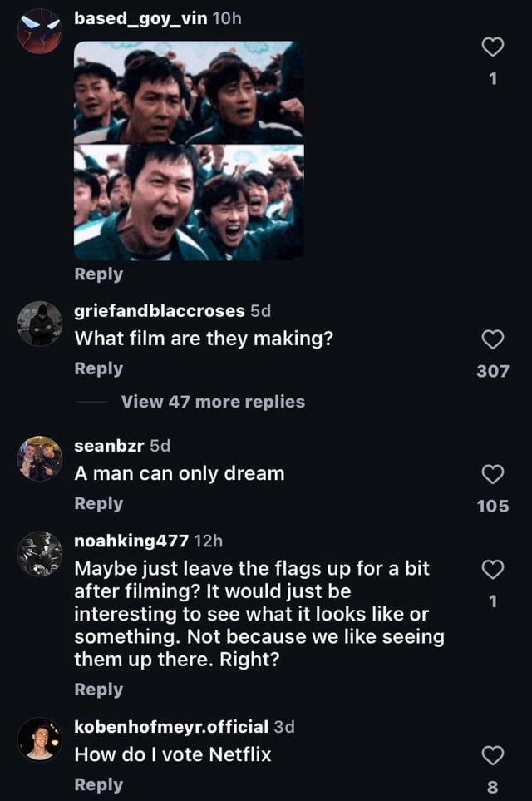The height and width of the screenshot is (801, 532).
Task: Reply to 'What film are they making?'
Action: (98, 368)
